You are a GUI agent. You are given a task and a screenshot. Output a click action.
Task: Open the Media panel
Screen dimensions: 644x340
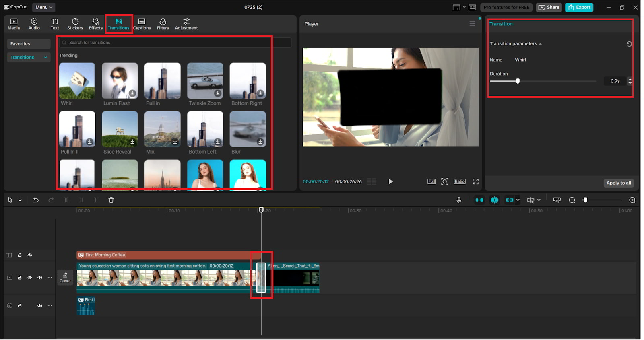(14, 24)
